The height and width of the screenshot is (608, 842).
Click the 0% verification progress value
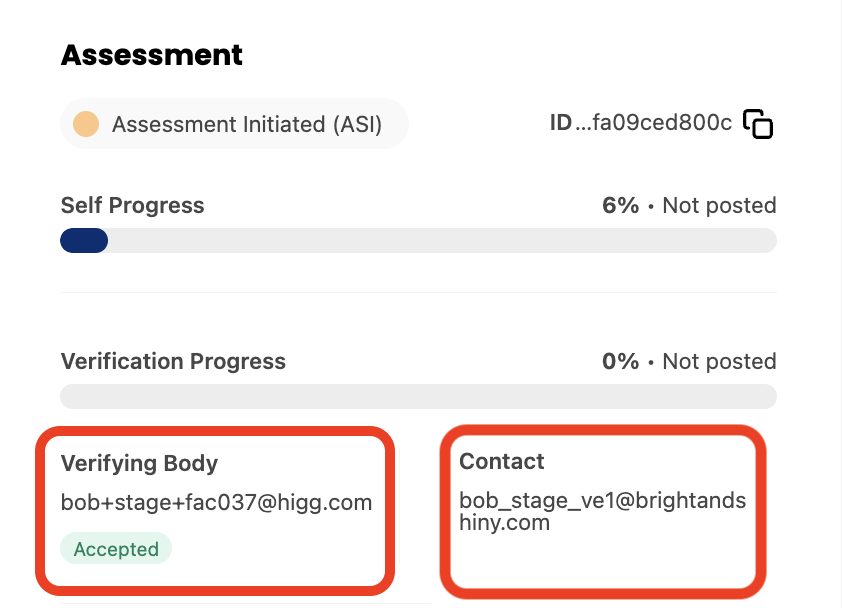point(621,361)
